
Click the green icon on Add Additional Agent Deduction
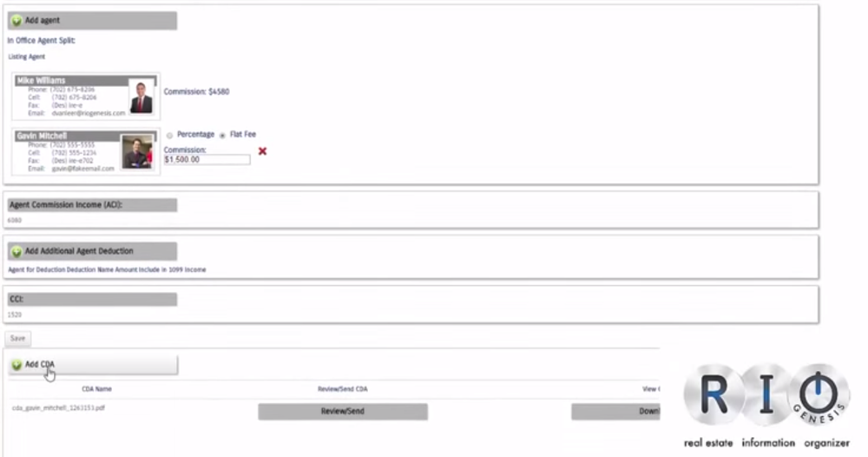[16, 251]
